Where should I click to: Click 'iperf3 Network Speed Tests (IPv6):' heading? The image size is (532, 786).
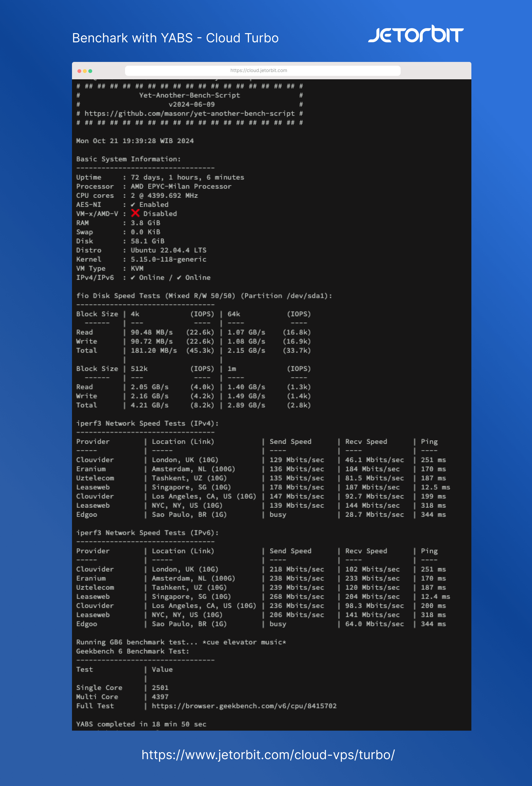tap(147, 533)
